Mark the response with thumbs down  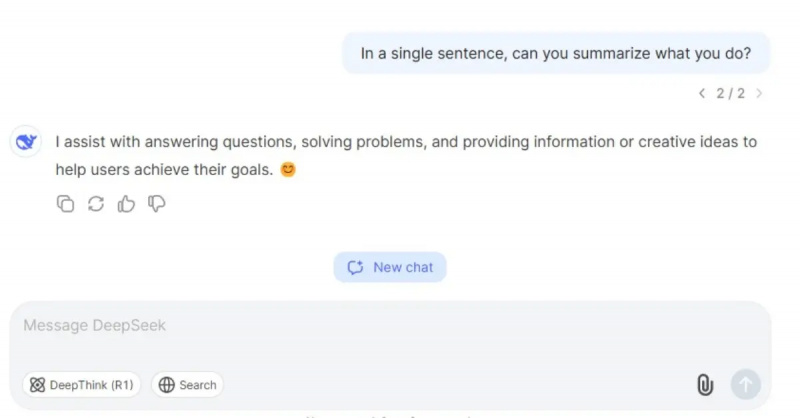tap(157, 204)
